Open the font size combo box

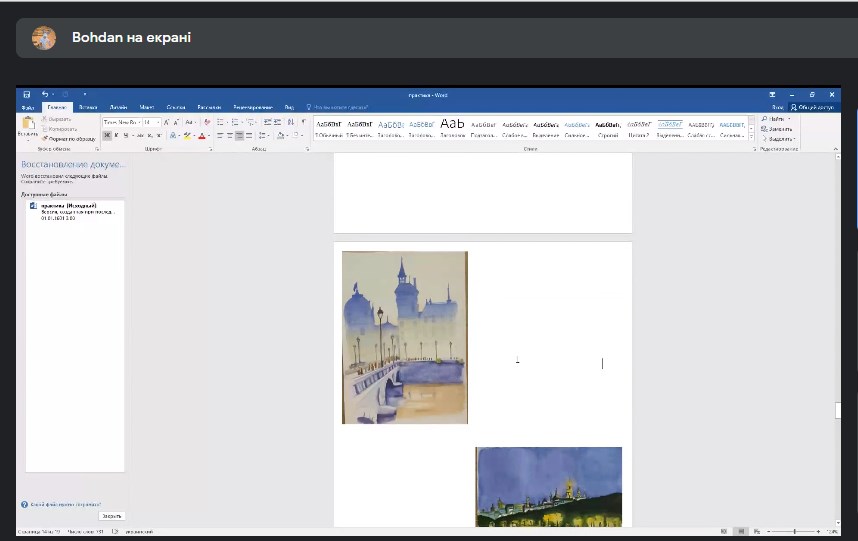152,123
